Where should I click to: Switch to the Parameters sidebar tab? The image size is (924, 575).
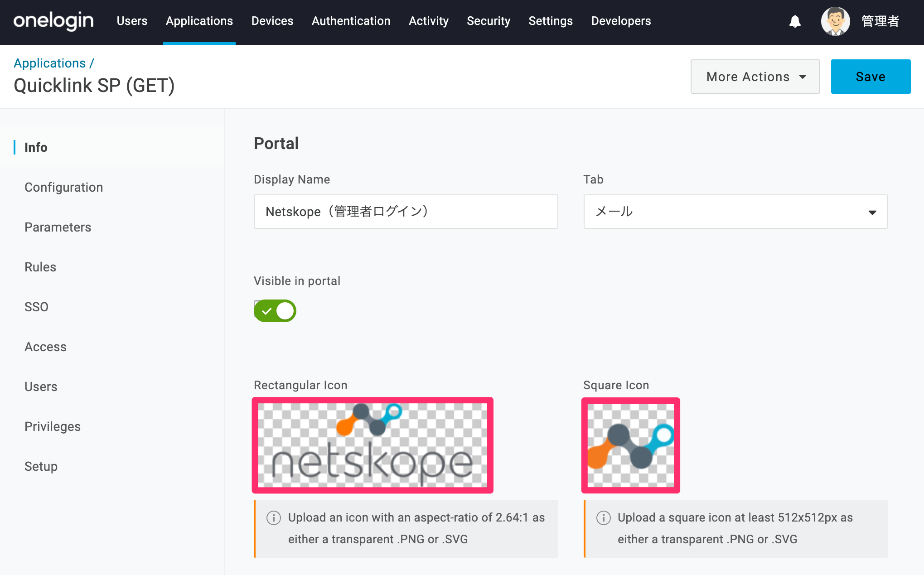coord(58,227)
